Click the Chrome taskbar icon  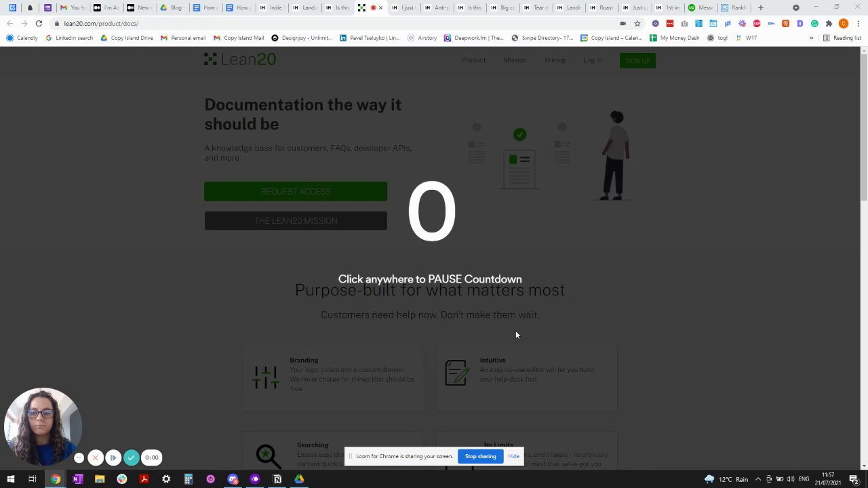55,479
